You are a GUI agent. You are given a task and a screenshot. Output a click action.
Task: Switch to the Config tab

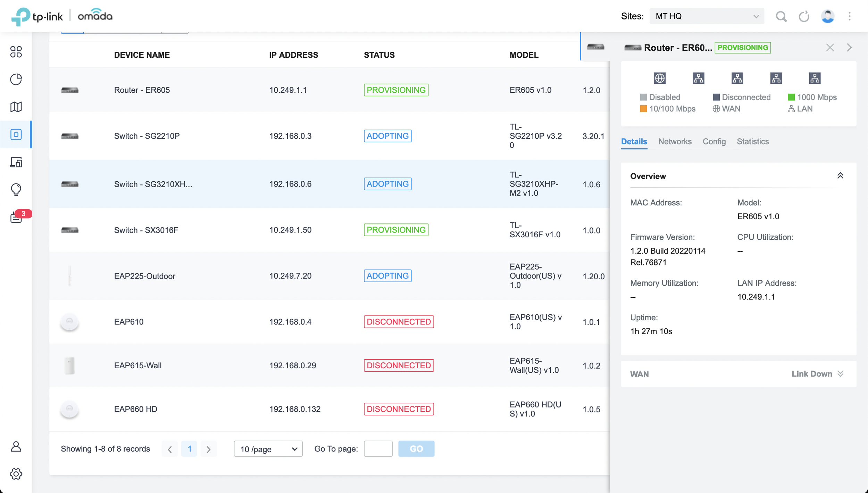tap(714, 141)
